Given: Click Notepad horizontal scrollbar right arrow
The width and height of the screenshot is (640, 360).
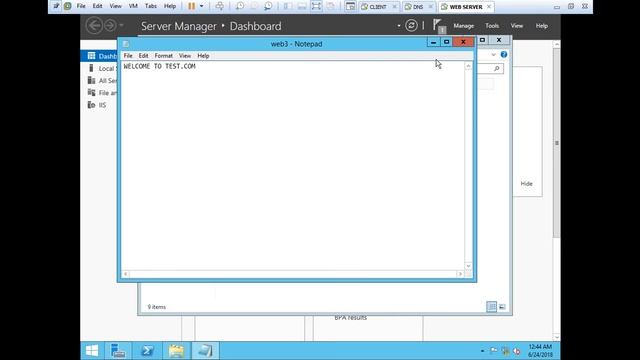Looking at the screenshot, I should pyautogui.click(x=460, y=274).
